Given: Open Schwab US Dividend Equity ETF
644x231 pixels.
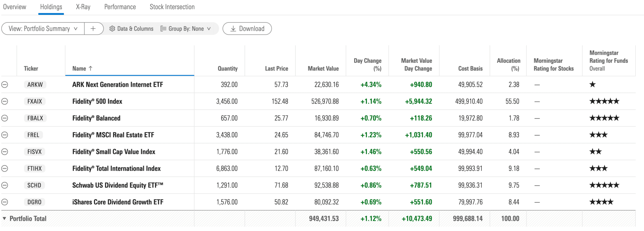Looking at the screenshot, I should [x=118, y=185].
